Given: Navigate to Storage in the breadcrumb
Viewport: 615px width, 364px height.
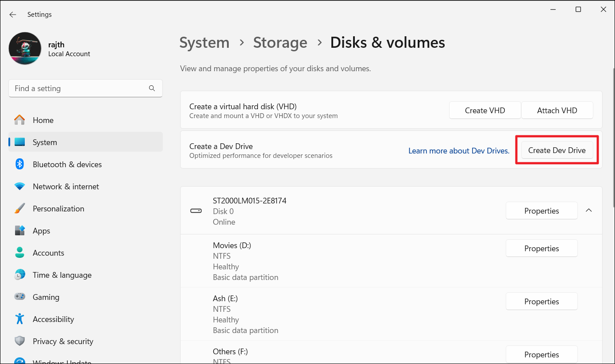Looking at the screenshot, I should (280, 43).
